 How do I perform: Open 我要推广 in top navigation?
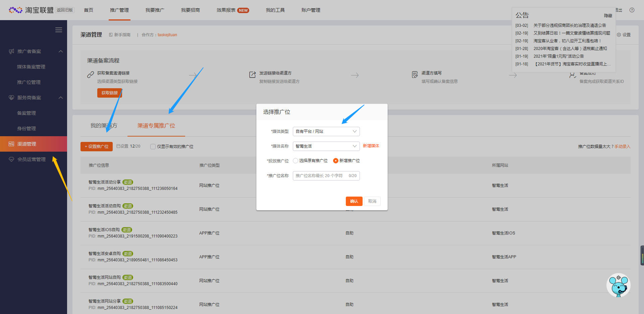[x=155, y=10]
